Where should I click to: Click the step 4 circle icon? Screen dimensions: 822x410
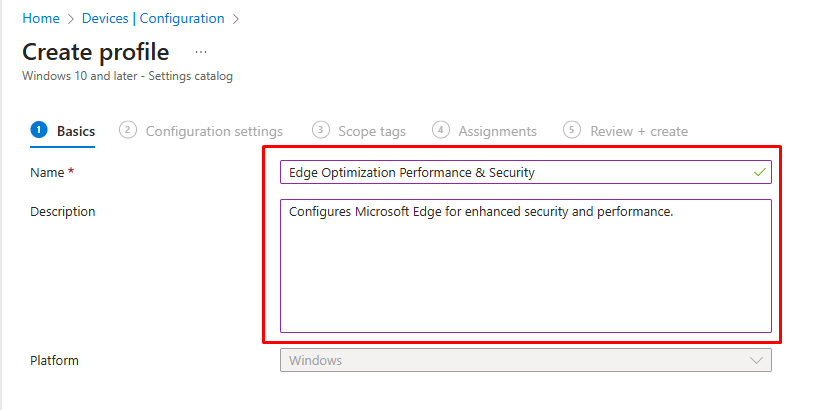[x=441, y=130]
